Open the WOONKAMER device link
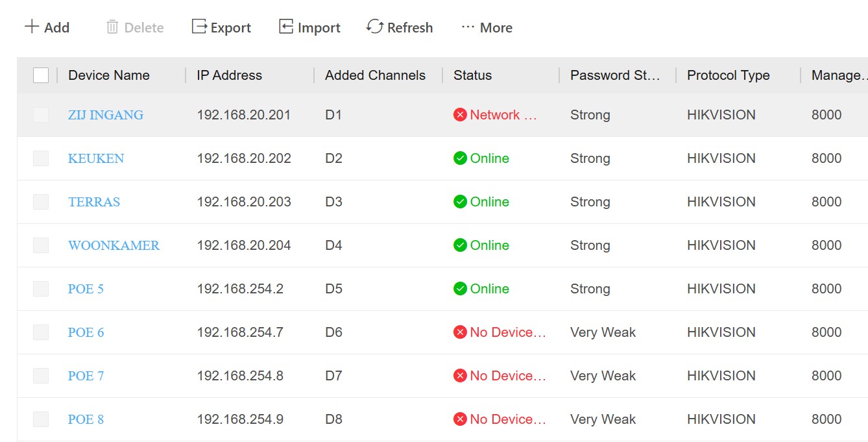Image resolution: width=868 pixels, height=442 pixels. tap(114, 245)
